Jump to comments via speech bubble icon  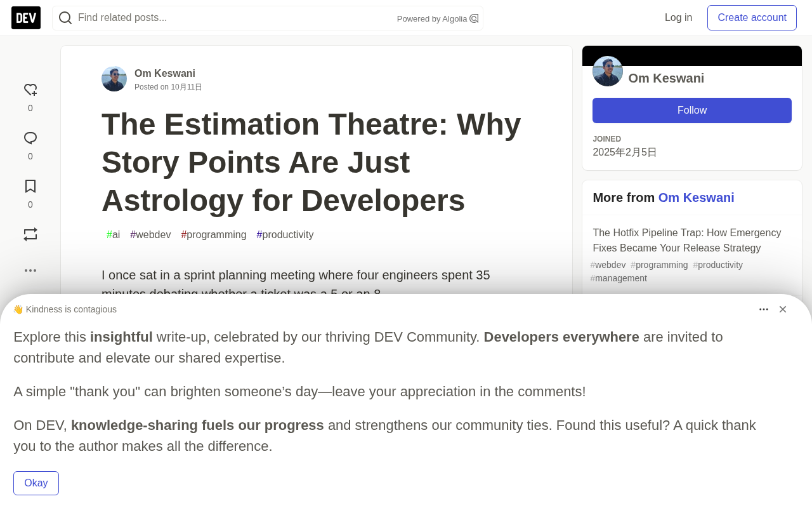(x=30, y=138)
